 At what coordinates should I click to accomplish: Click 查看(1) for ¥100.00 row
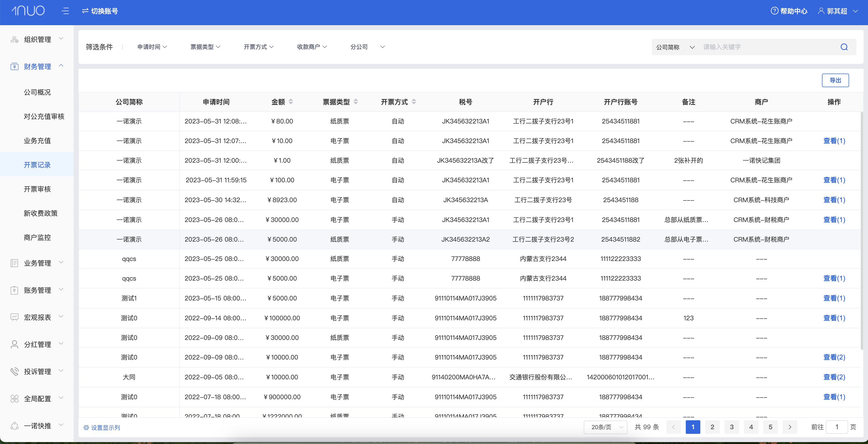click(x=834, y=180)
